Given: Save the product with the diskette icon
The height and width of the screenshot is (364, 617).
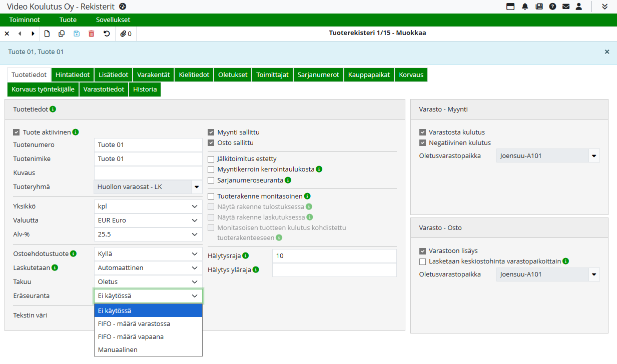Looking at the screenshot, I should click(77, 33).
